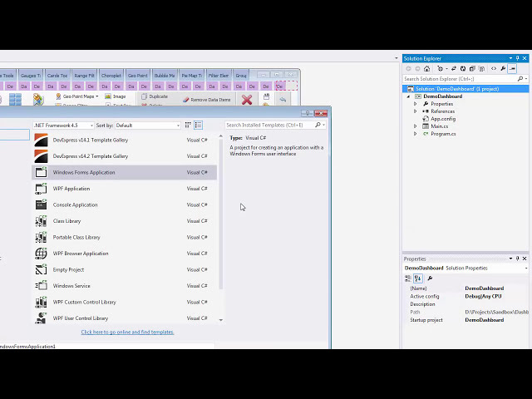Viewport: 532px width, 399px height.
Task: Open DemoDashboard Solution Properties object dropdown
Action: (526, 268)
